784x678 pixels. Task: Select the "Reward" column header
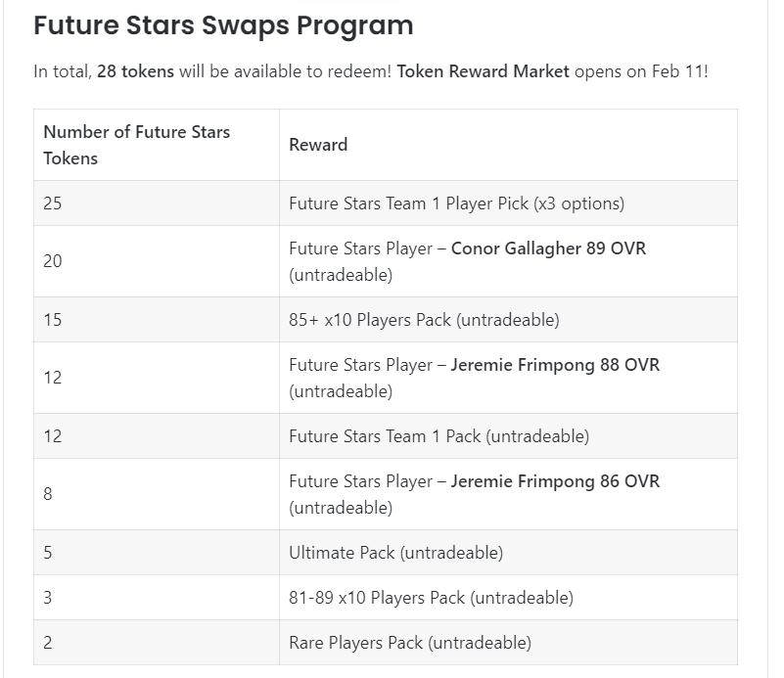pyautogui.click(x=318, y=145)
